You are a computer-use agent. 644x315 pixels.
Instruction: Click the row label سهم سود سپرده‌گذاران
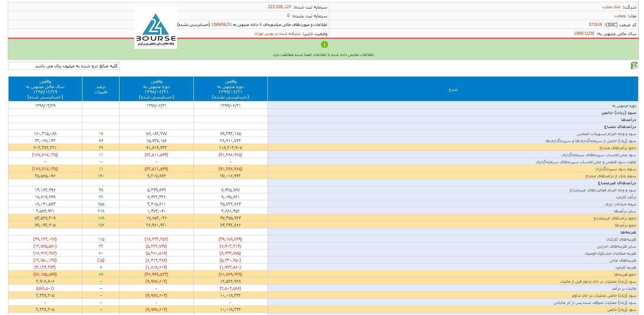click(x=616, y=169)
